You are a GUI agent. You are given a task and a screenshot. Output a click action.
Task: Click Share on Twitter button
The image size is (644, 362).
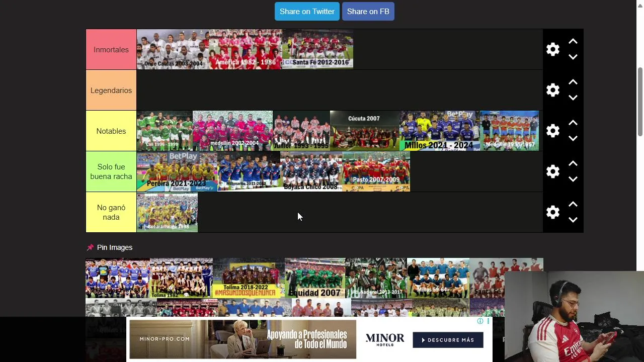click(x=307, y=11)
